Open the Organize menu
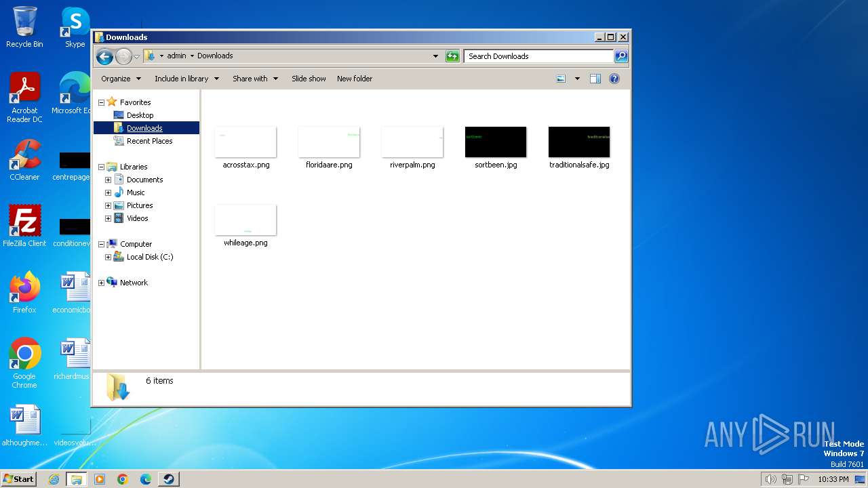Image resolution: width=868 pixels, height=488 pixels. (x=121, y=79)
